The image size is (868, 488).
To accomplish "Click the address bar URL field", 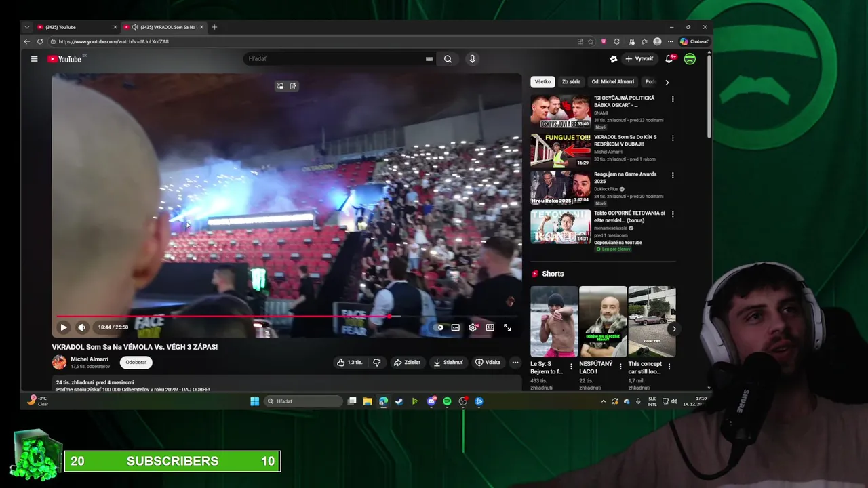I will [312, 41].
